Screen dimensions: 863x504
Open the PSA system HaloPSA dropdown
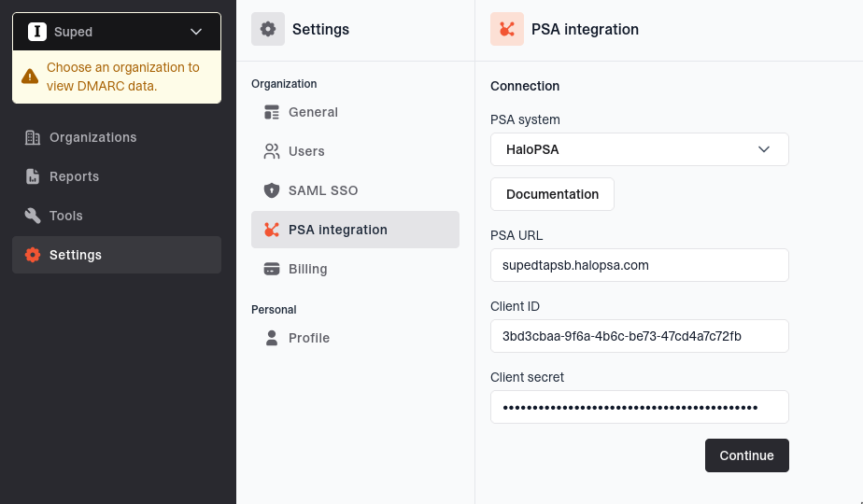[x=640, y=149]
